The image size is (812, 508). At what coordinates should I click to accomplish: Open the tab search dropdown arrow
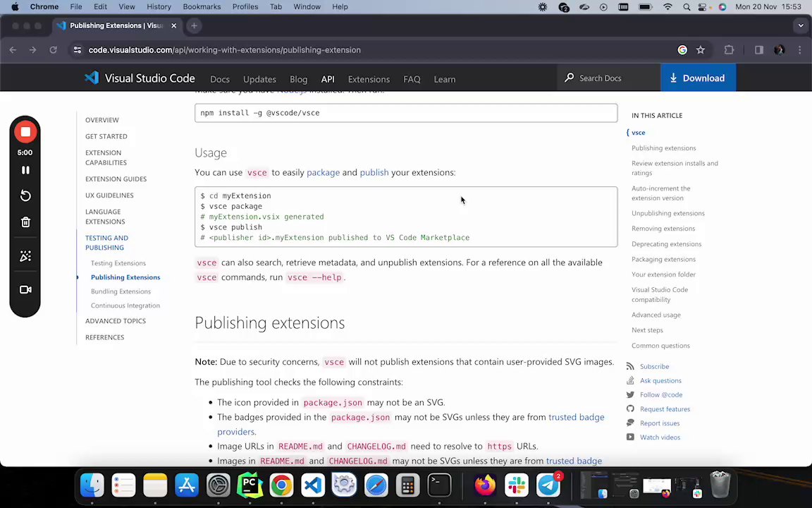tap(801, 25)
